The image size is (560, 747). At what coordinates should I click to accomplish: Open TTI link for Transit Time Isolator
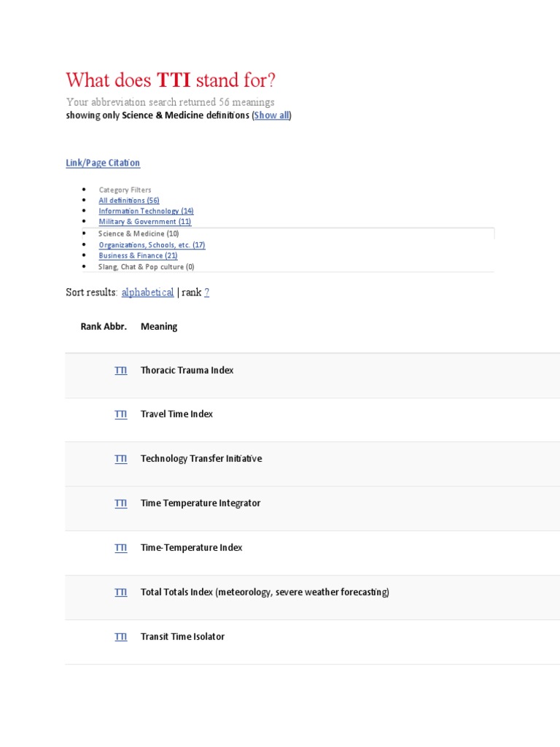pos(121,637)
